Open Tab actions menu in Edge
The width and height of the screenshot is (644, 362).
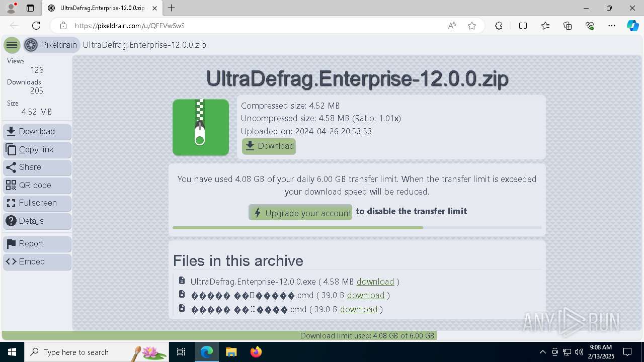[x=30, y=8]
